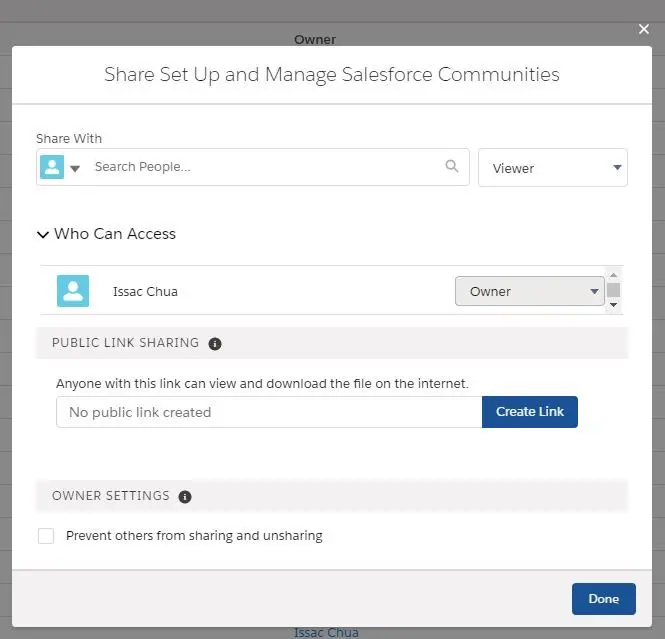Image resolution: width=665 pixels, height=639 pixels.
Task: Open the Viewer permission dropdown
Action: click(552, 168)
